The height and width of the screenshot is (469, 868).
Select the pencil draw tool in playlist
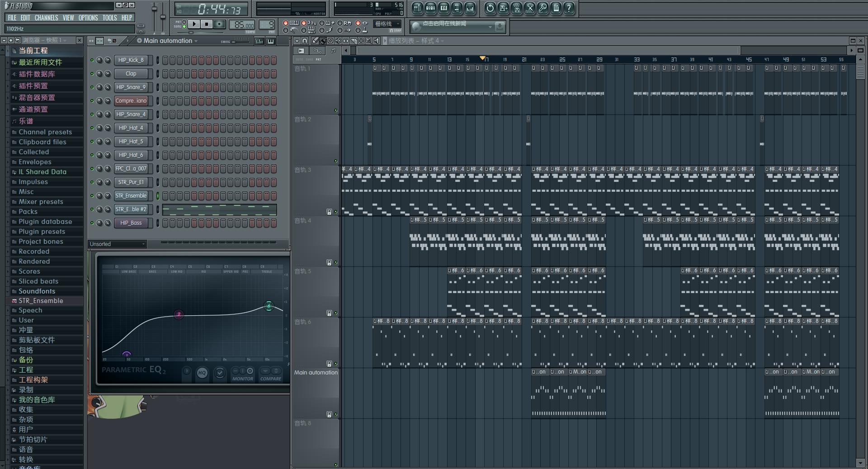pos(315,41)
